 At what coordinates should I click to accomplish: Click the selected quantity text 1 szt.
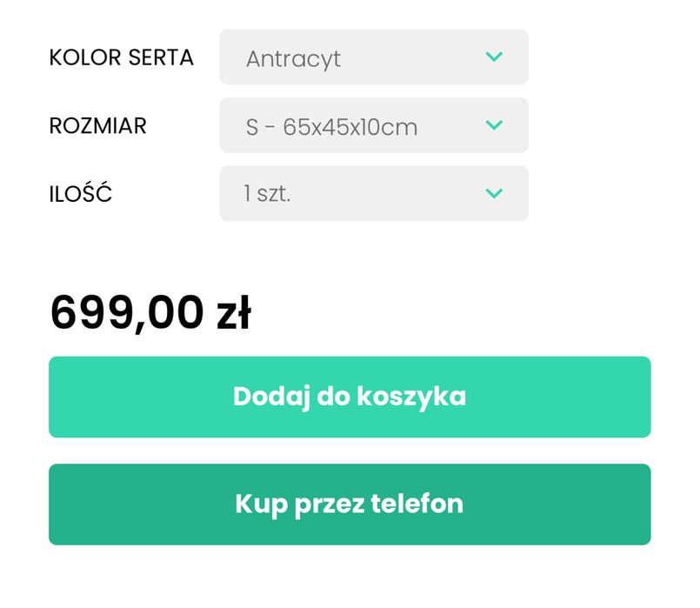pyautogui.click(x=267, y=194)
